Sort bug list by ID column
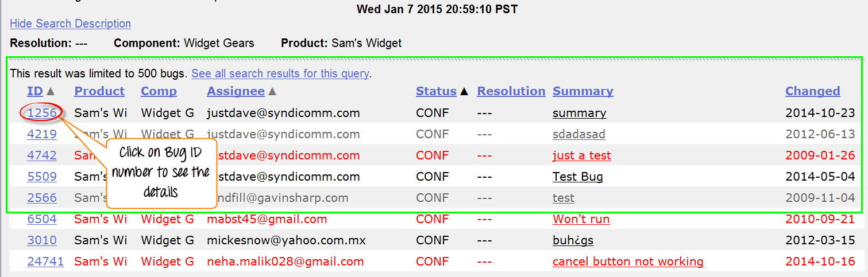Viewport: 868px width, 277px height. (35, 91)
